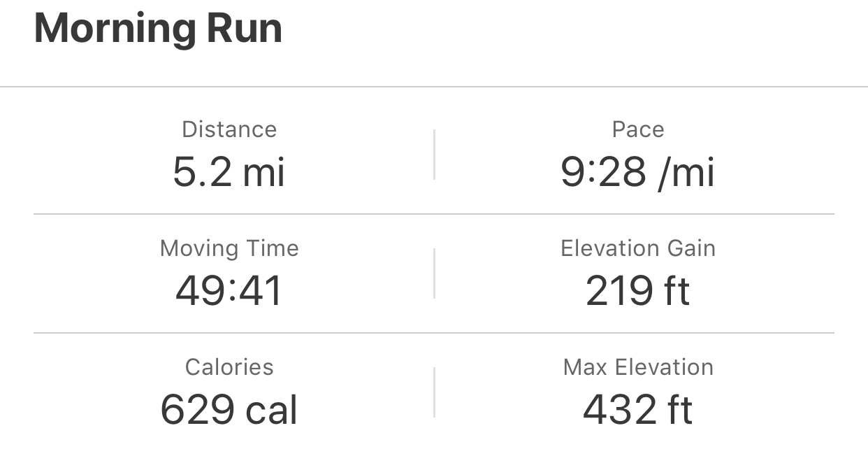Click the horizontal separator below the Distance row
The image size is (868, 456).
434,213
